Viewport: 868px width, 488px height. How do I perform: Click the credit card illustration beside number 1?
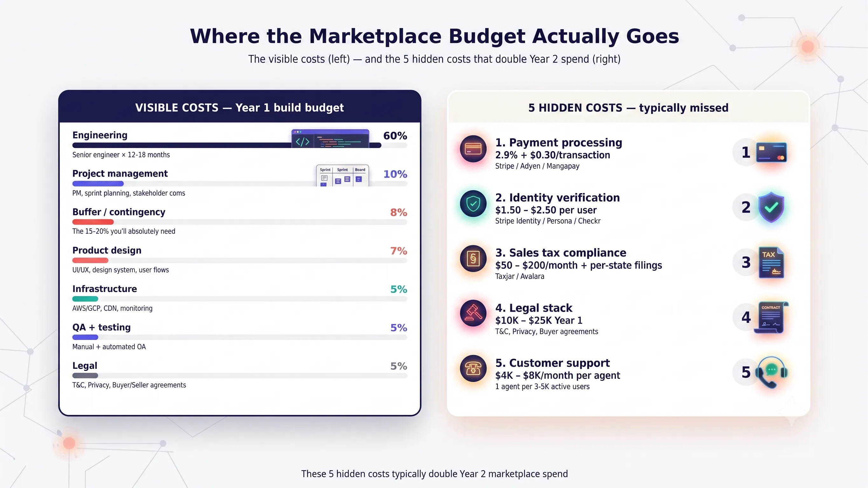click(x=771, y=152)
